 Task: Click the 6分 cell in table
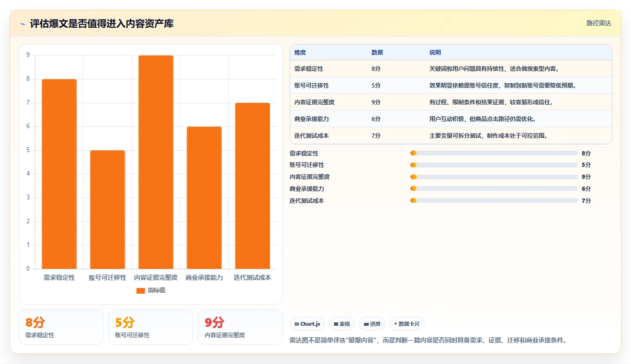(x=376, y=119)
